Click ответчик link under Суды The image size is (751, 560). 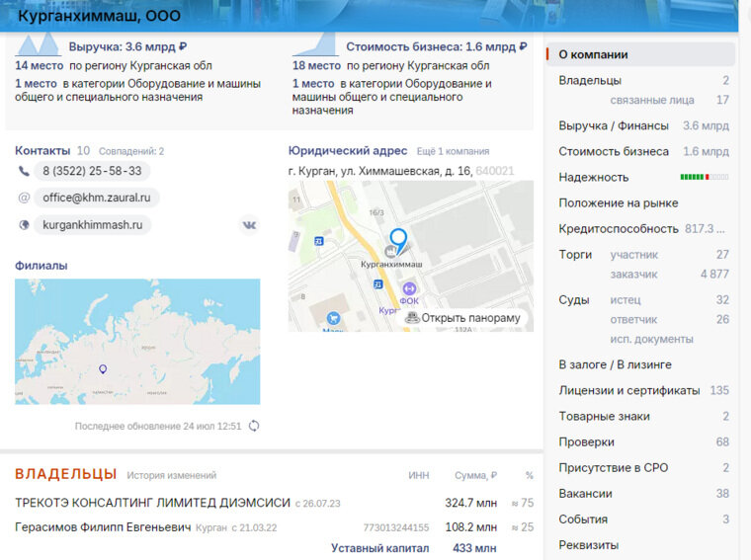point(633,320)
